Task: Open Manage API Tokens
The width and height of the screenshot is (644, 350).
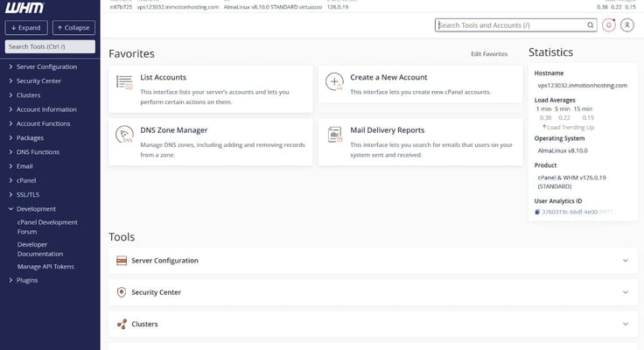Action: (45, 267)
